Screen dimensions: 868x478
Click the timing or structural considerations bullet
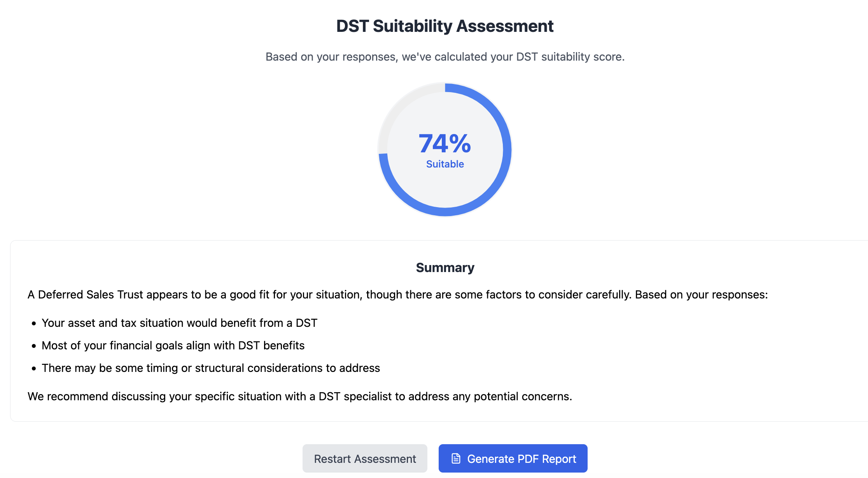(211, 368)
